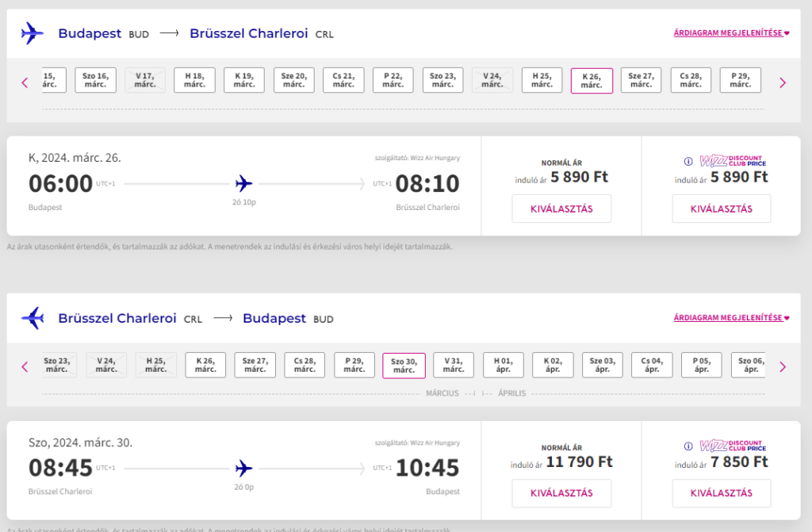Screen dimensions: 812x532
Task: Click the return flight previous dates arrow
Action: [25, 367]
